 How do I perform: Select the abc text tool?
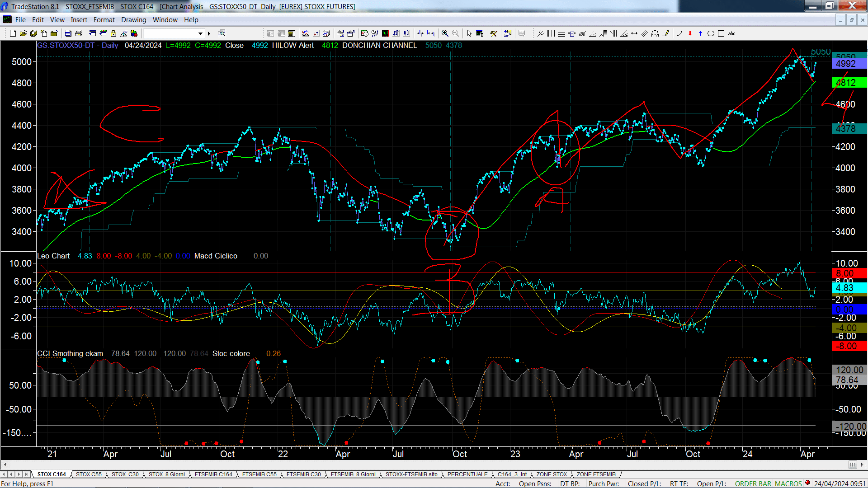[731, 33]
